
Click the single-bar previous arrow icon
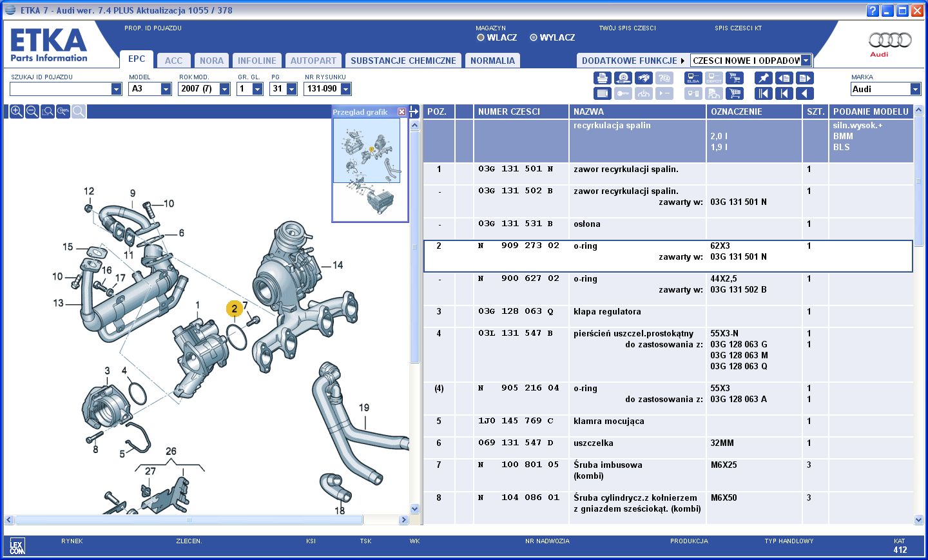tap(784, 93)
